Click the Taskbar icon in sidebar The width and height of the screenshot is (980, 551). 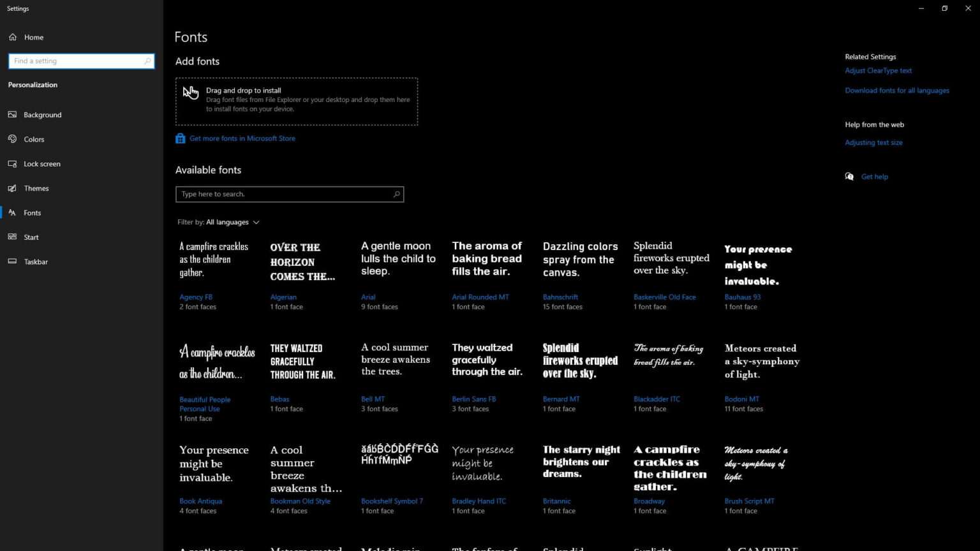click(12, 261)
